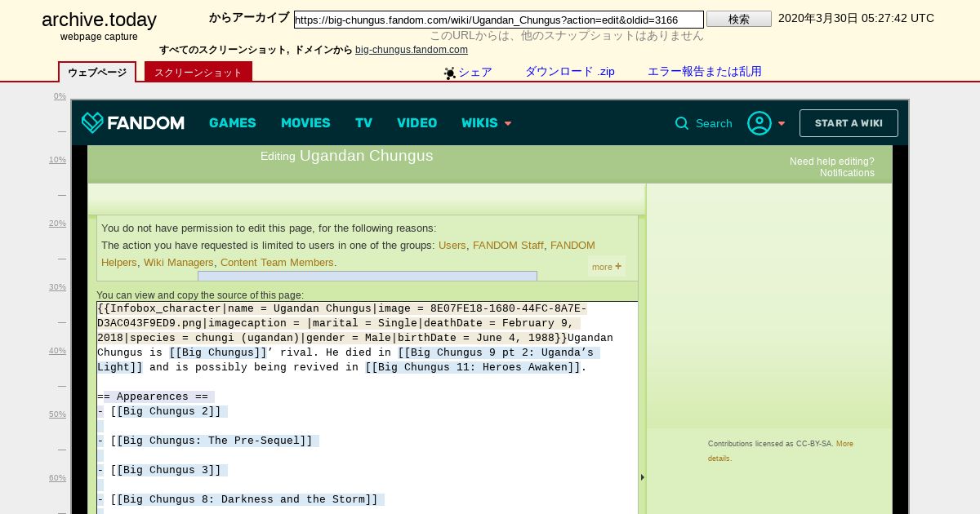Click the 'Editing Ugandan Chungus' page title
Image resolution: width=980 pixels, height=514 pixels.
click(x=346, y=156)
